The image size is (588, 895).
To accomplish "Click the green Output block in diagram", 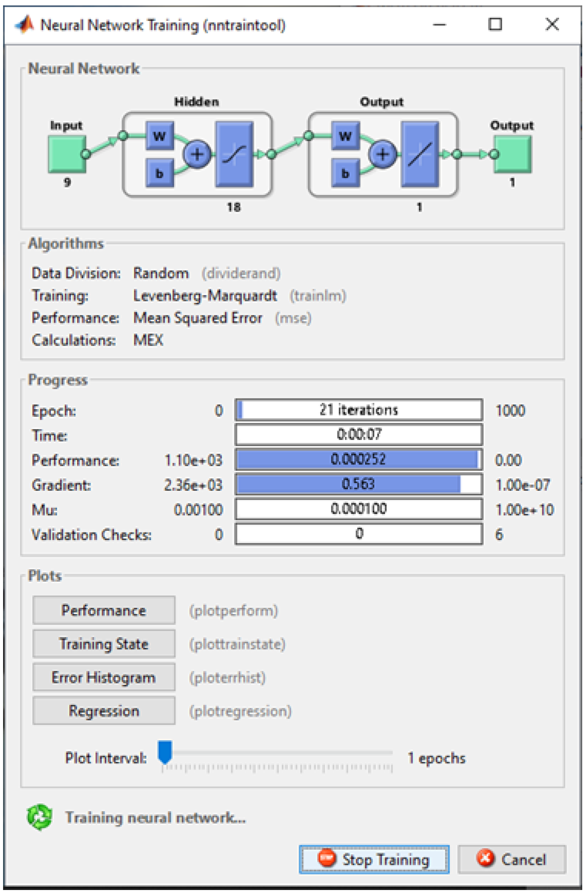I will 513,154.
